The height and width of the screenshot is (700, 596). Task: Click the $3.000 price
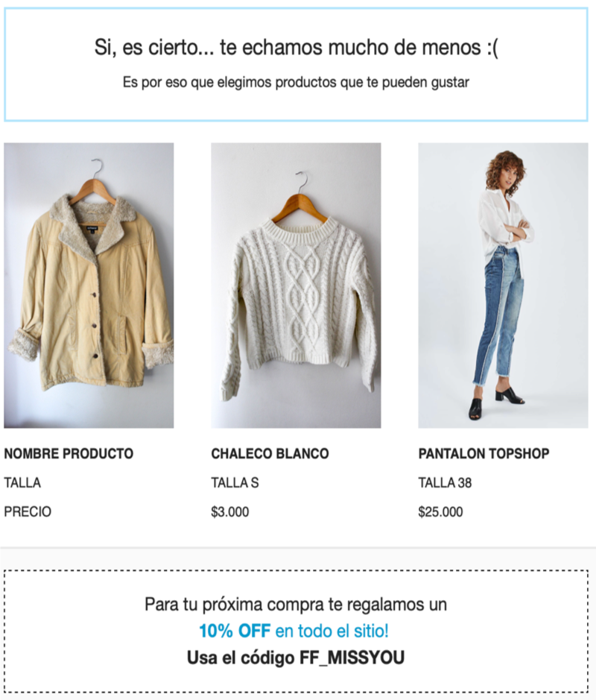click(x=229, y=511)
